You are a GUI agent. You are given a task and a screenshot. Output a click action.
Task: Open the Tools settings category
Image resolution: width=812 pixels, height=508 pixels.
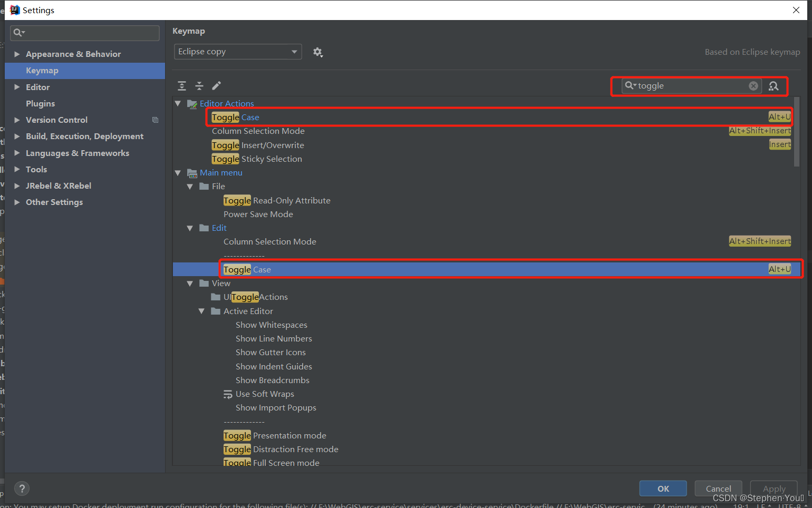(36, 170)
